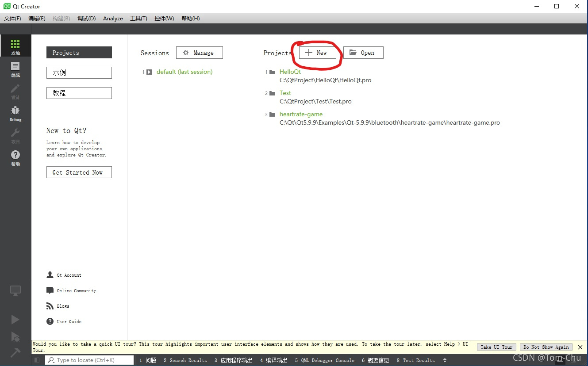
Task: Click the Sessions heading
Action: click(155, 53)
